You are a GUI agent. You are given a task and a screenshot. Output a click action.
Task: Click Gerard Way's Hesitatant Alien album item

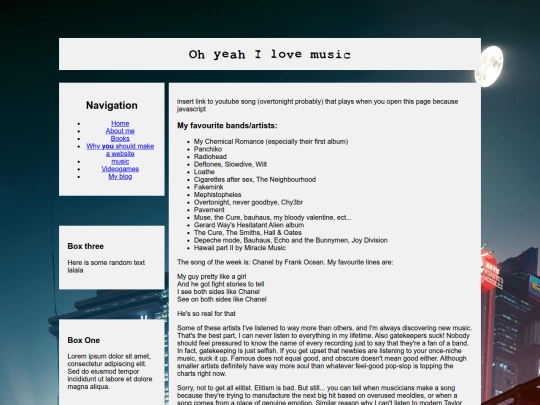[249, 225]
